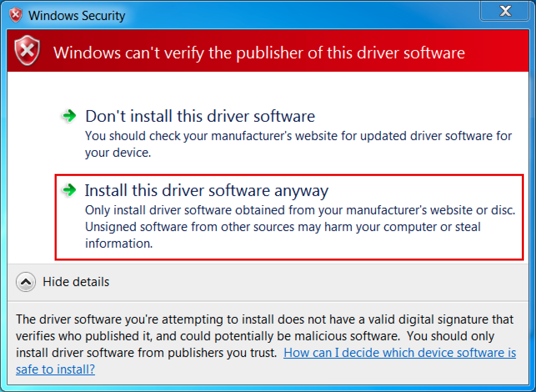Click the 'safe to install?' link ending

click(x=55, y=369)
